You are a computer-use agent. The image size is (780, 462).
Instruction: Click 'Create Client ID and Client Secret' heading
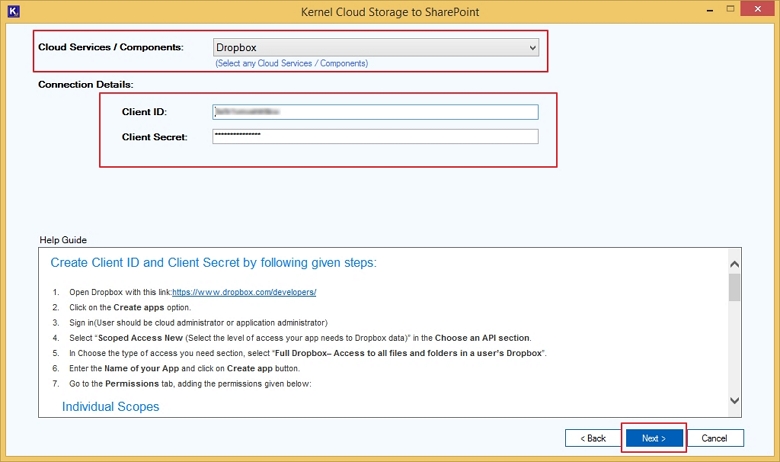point(213,263)
